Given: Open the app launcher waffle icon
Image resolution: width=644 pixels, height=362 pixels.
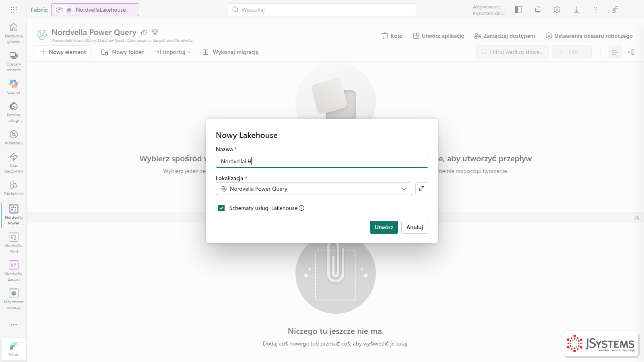Looking at the screenshot, I should [14, 10].
